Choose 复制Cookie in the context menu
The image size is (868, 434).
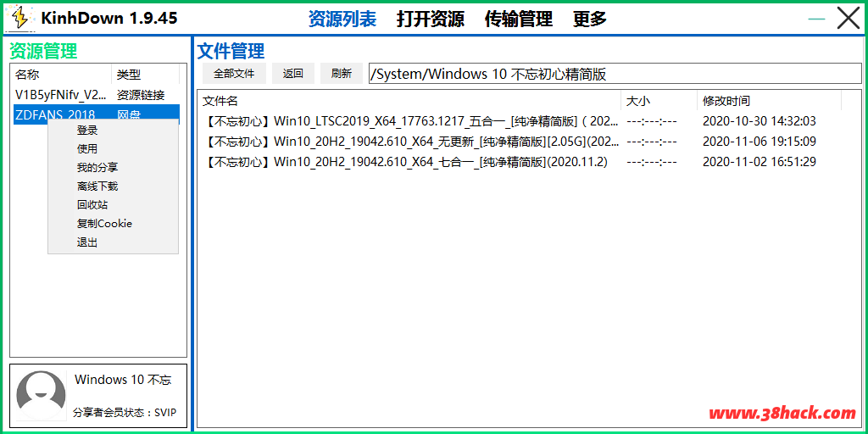[104, 224]
